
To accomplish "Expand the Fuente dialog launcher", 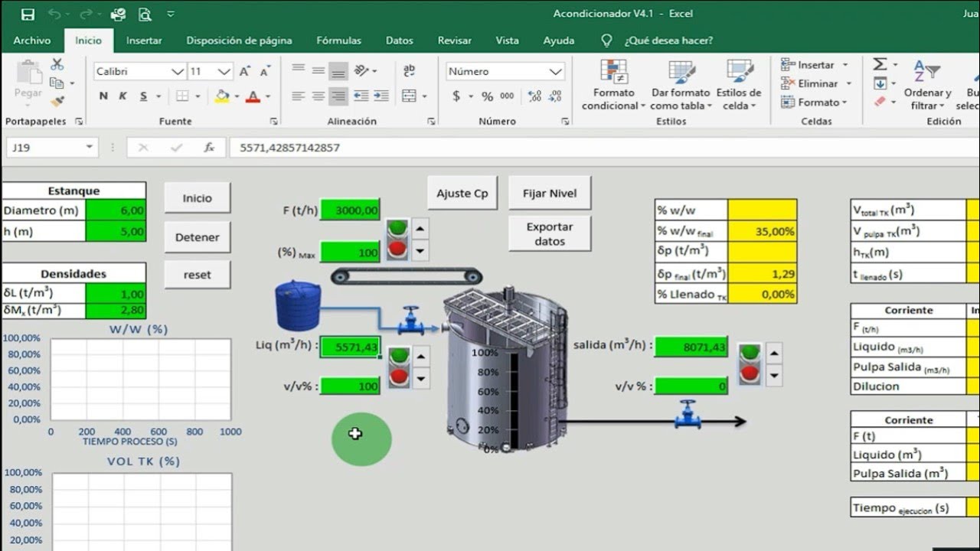I will (x=274, y=122).
